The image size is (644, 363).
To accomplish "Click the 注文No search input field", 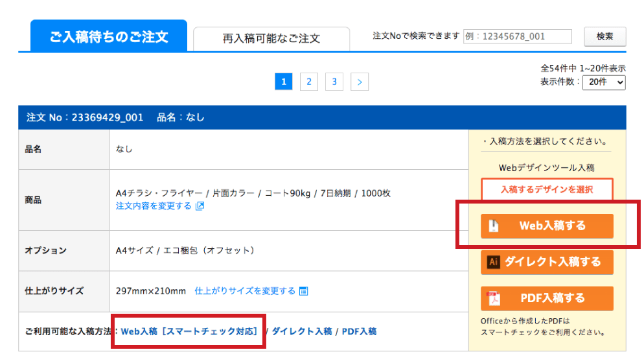I will click(x=518, y=37).
